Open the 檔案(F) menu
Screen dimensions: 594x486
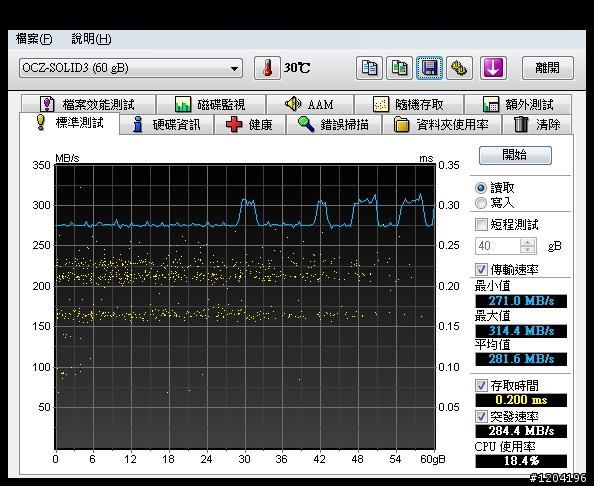(34, 39)
